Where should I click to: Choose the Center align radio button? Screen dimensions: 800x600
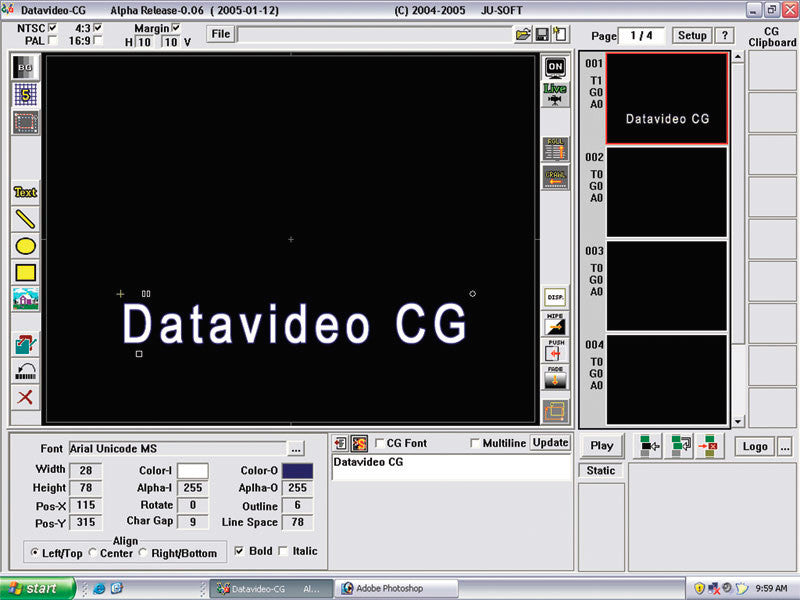coord(93,550)
